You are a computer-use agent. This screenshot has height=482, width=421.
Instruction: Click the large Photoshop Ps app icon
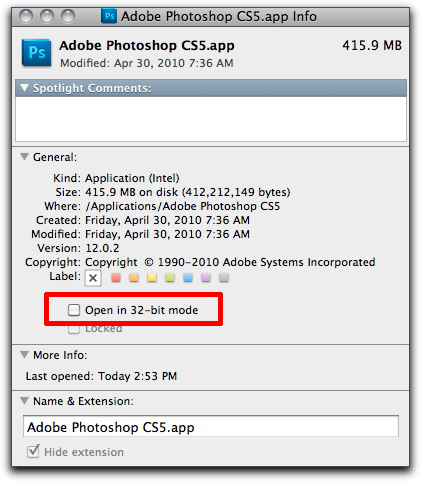pyautogui.click(x=37, y=53)
